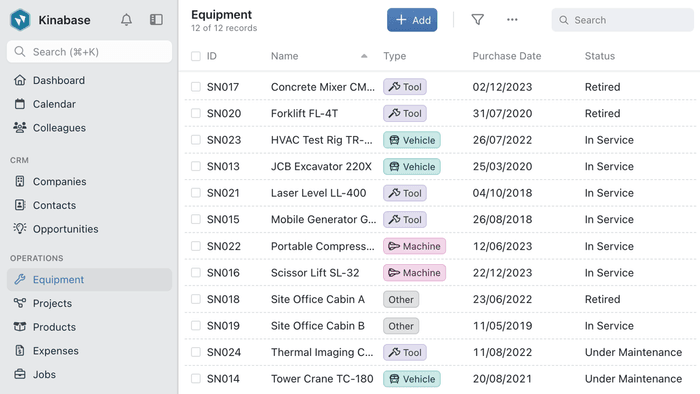Sort by the Type column header
This screenshot has height=394, width=700.
395,56
